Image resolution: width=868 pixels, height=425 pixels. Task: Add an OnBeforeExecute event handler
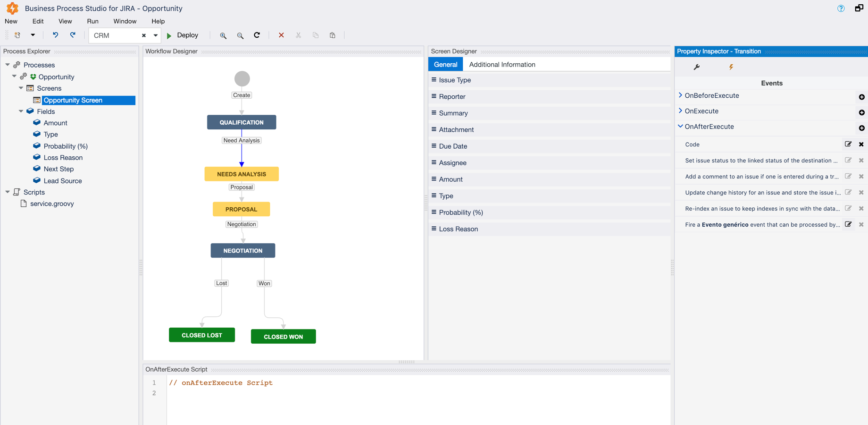point(861,97)
